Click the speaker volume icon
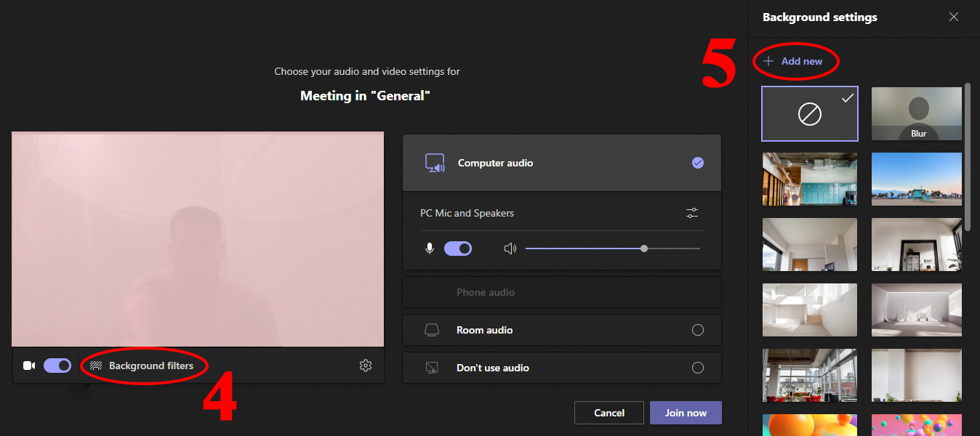Viewport: 980px width, 436px height. (510, 249)
